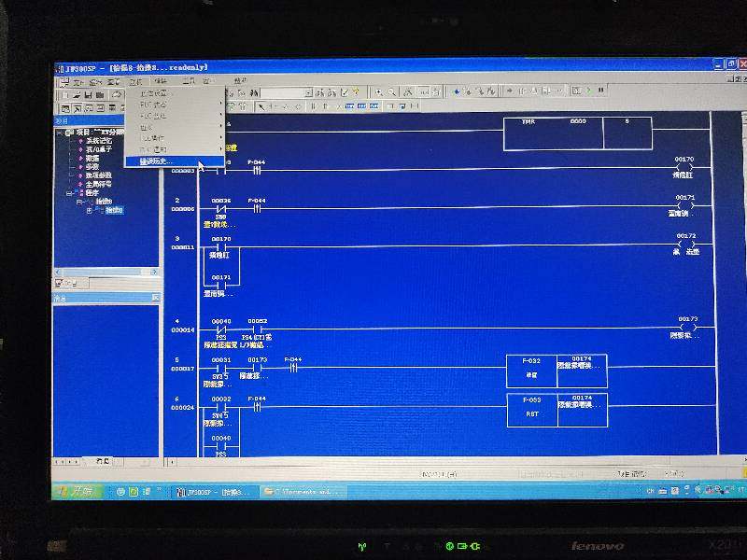This screenshot has width=747, height=560.
Task: Click the TMR 0000 instruction block
Action: point(577,133)
